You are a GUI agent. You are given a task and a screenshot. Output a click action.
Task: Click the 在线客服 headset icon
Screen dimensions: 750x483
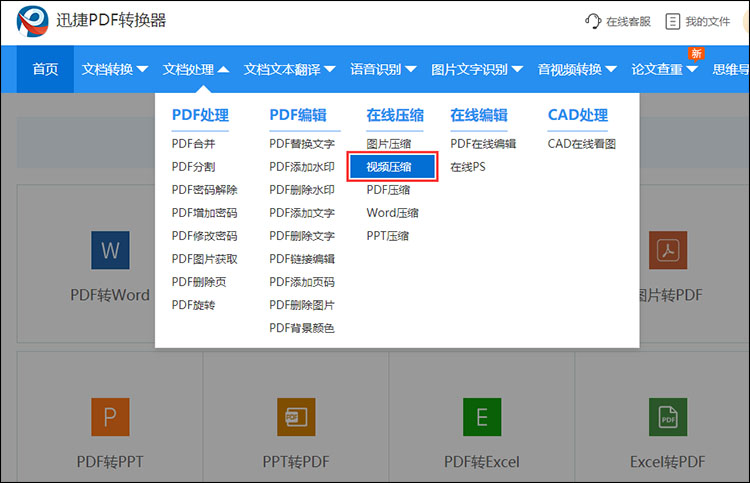[593, 21]
